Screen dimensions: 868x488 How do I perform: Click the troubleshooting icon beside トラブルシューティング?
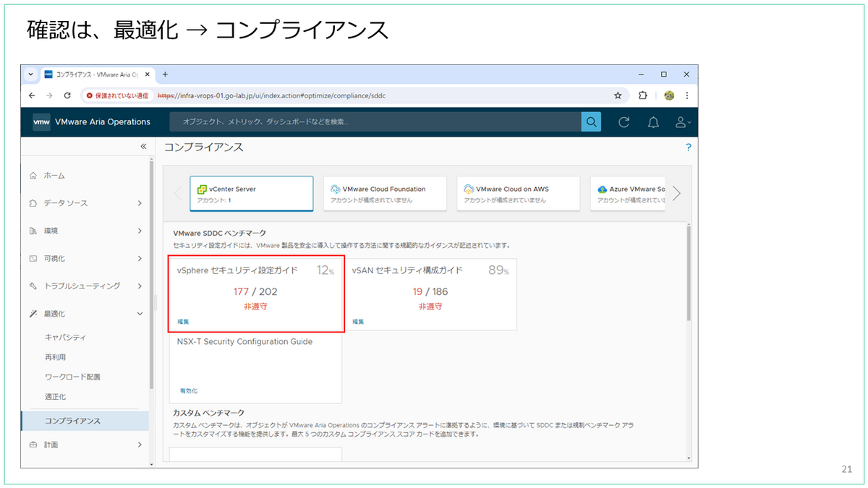[x=33, y=286]
